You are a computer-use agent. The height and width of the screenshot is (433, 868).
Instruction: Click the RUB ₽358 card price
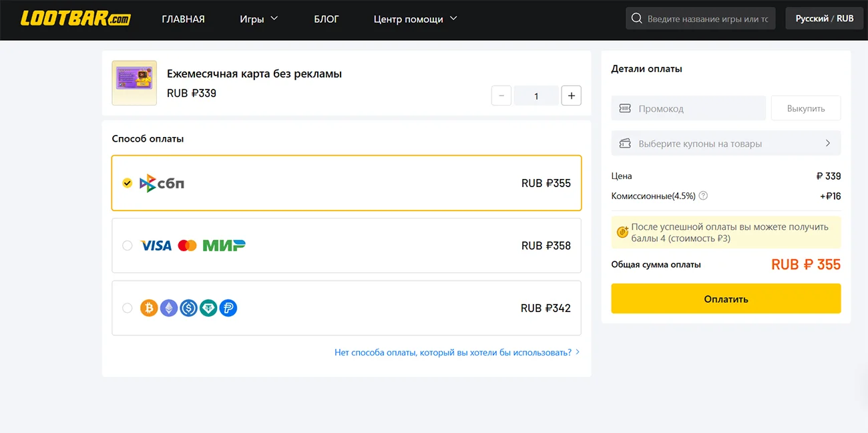point(546,246)
